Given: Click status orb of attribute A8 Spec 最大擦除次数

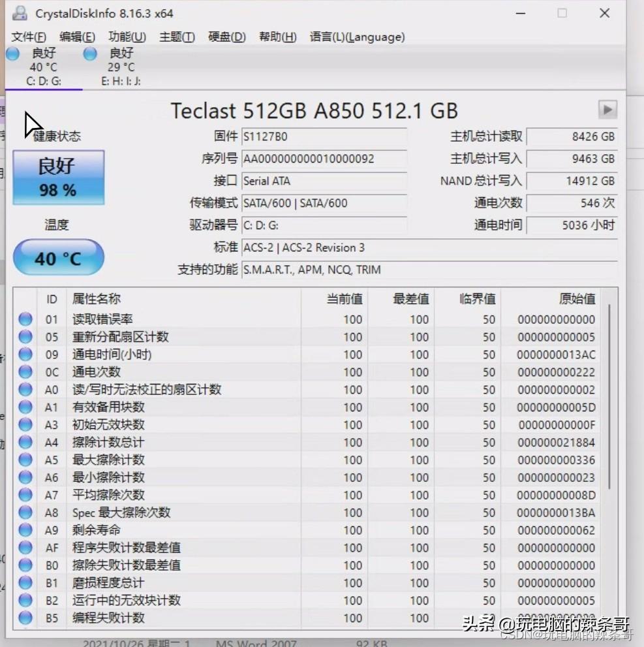Looking at the screenshot, I should 25,512.
